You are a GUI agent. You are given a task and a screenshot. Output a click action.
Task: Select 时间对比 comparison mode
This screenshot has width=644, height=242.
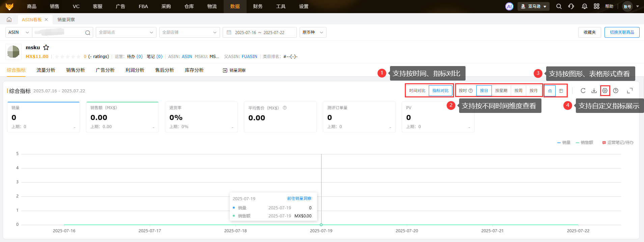click(417, 91)
